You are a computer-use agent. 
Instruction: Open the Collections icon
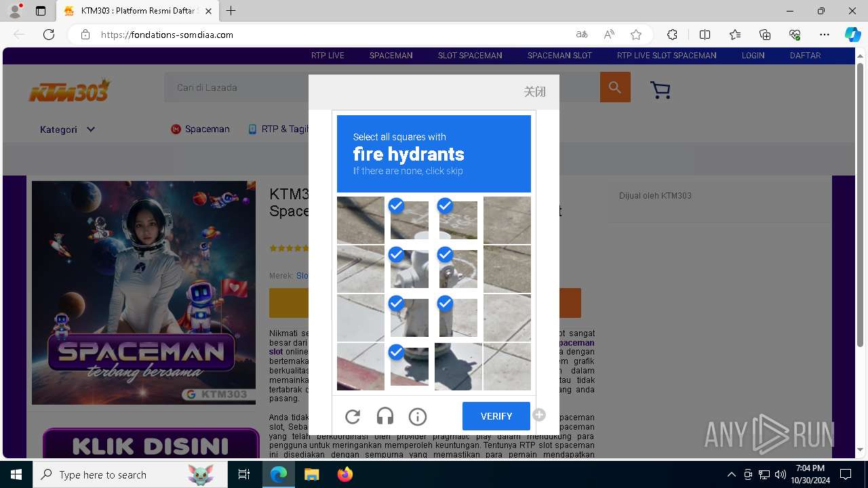tap(765, 35)
